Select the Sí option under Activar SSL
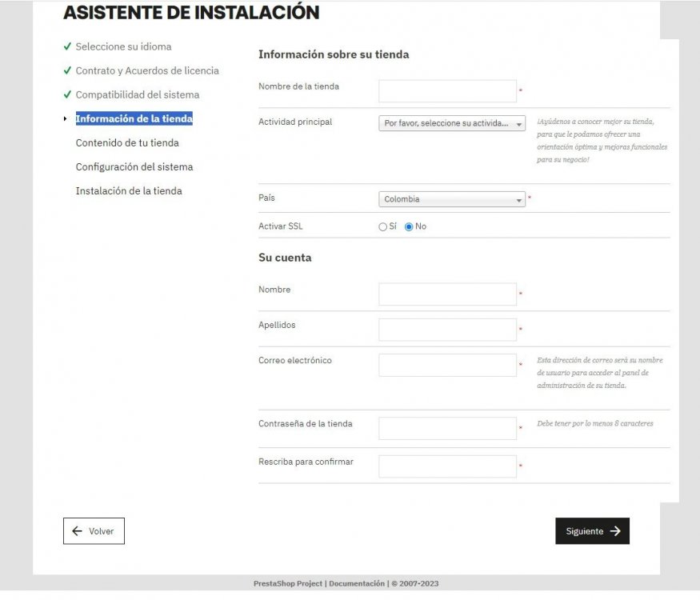 coord(382,226)
